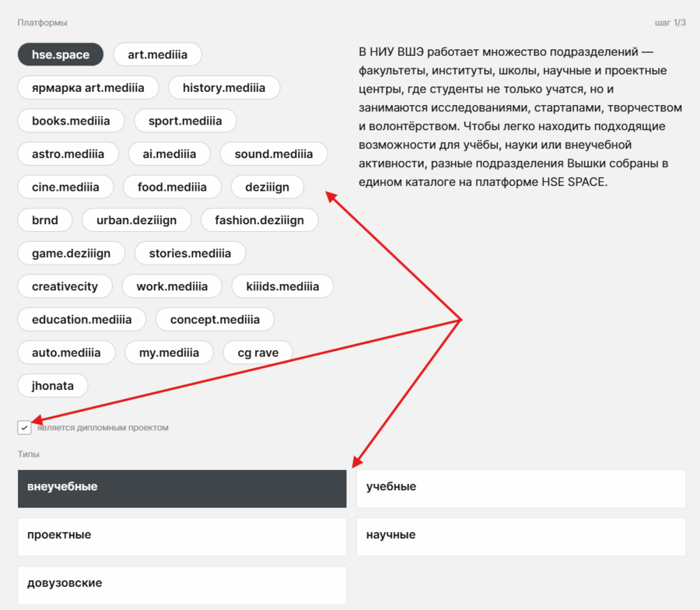Viewport: 700px width, 610px height.
Task: Select the brnd platform chip
Action: (45, 219)
